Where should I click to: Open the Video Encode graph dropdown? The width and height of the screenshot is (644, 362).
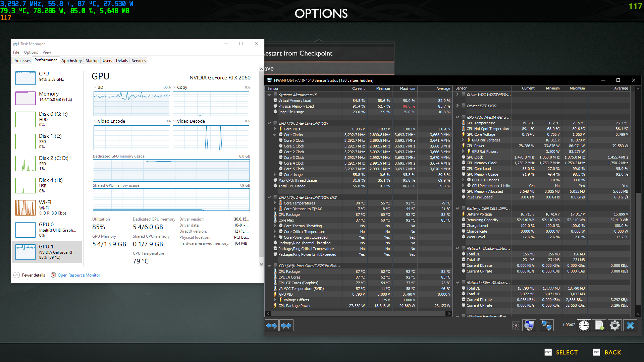pos(95,121)
